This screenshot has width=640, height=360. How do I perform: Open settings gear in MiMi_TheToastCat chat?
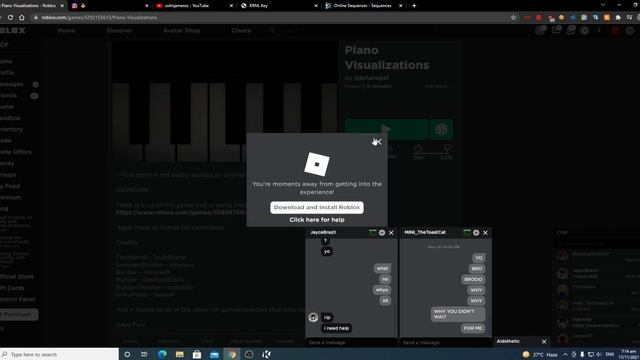click(x=476, y=233)
